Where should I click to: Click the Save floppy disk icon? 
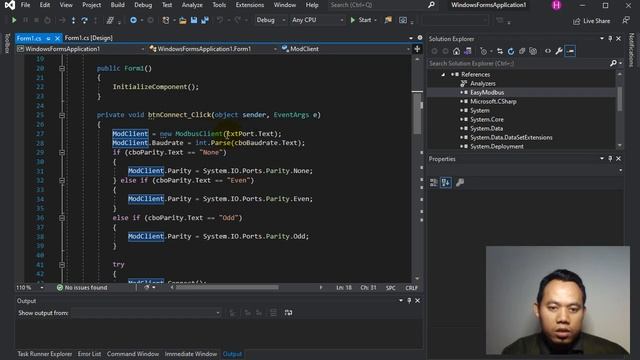point(194,20)
